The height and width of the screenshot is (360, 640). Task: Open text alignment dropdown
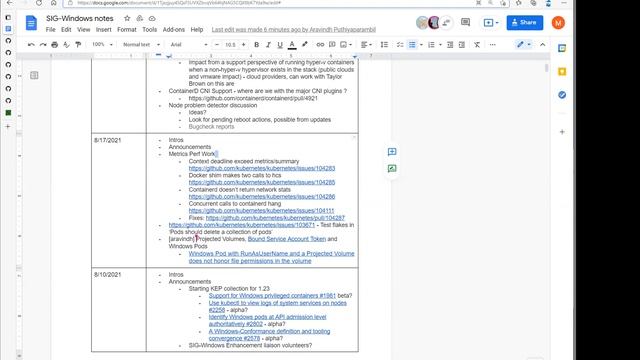(366, 44)
